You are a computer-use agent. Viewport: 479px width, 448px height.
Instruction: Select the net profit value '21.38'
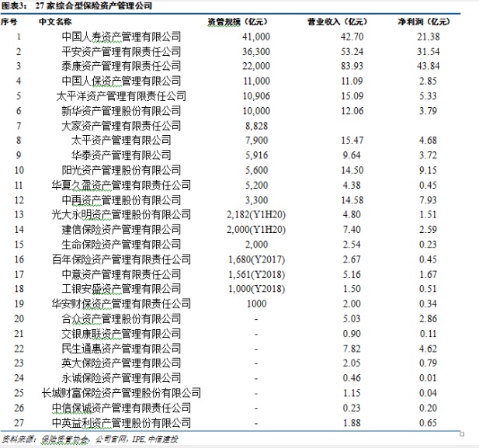pyautogui.click(x=429, y=36)
